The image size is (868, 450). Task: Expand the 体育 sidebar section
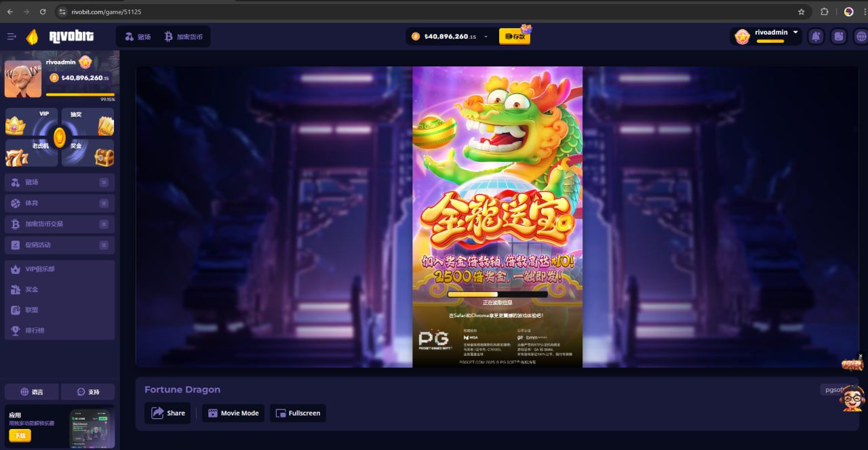pos(60,203)
